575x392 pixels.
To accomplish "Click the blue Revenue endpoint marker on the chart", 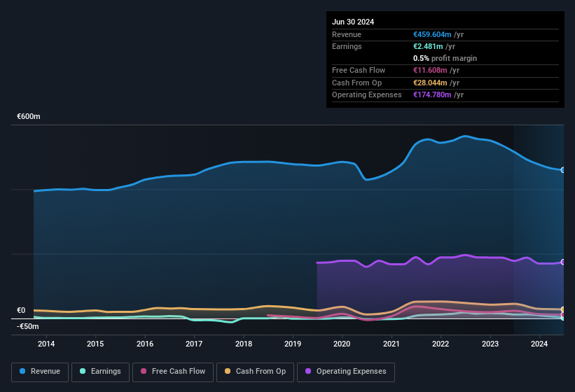I will pos(562,170).
